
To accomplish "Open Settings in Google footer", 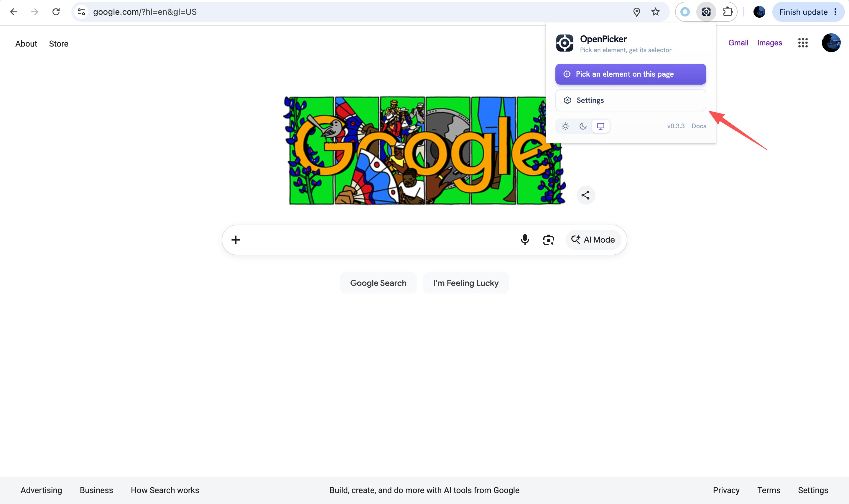I will click(x=813, y=490).
